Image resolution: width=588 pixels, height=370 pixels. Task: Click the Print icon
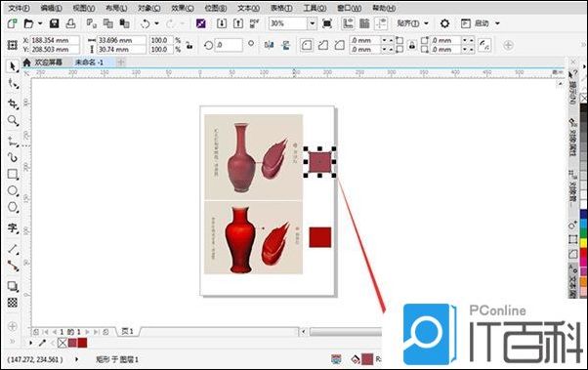coord(71,23)
